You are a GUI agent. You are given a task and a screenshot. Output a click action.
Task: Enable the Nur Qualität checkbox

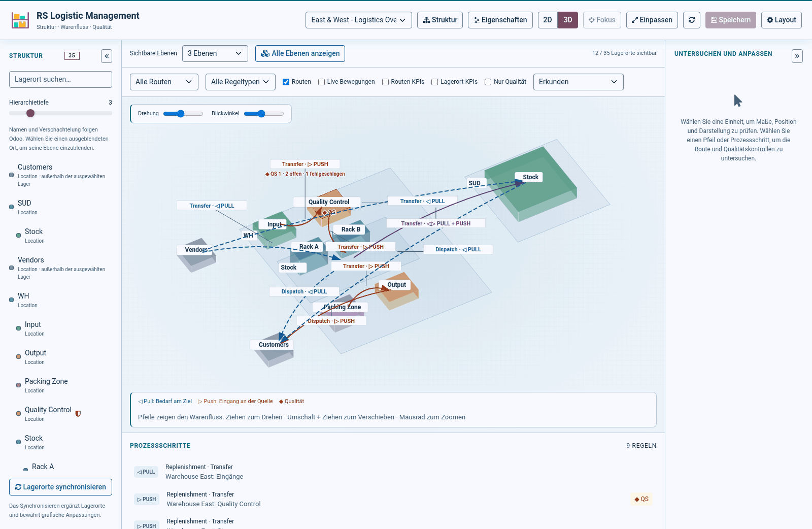coord(488,82)
